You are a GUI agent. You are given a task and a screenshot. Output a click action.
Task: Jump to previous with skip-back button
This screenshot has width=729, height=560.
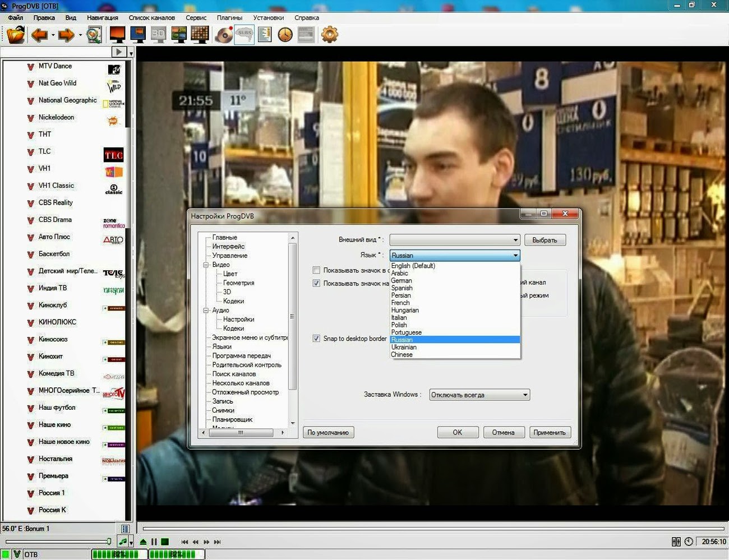(184, 542)
